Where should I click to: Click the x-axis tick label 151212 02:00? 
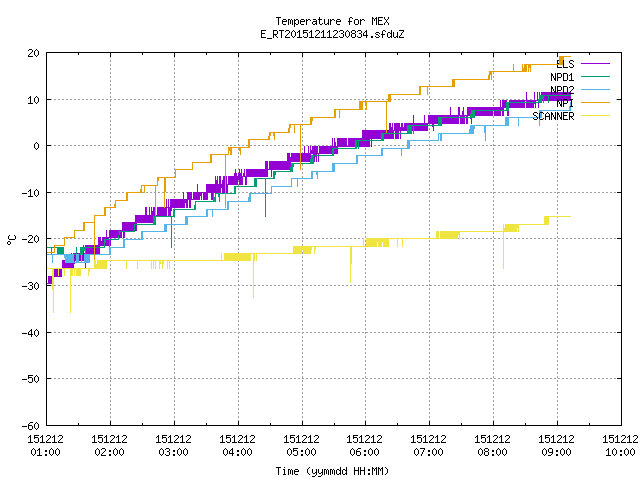pos(109,446)
